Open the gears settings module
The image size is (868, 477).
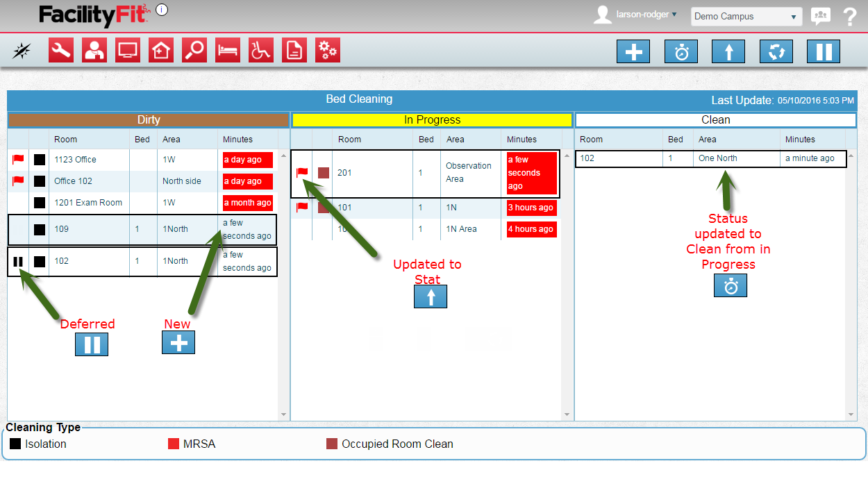[x=328, y=51]
